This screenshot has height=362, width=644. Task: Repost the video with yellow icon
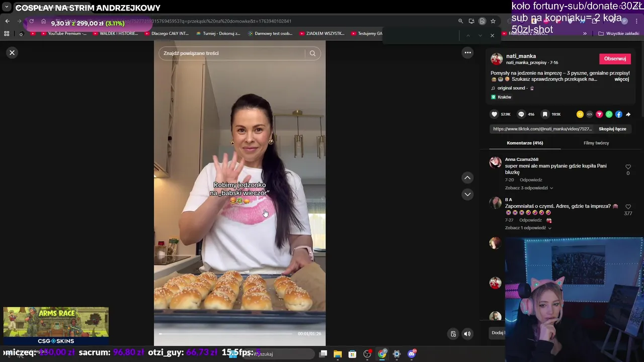pos(580,114)
